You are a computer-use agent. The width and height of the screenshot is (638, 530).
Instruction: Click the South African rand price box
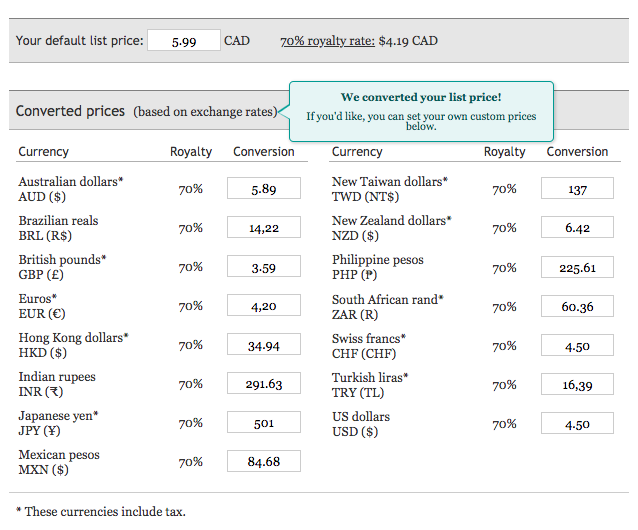577,306
